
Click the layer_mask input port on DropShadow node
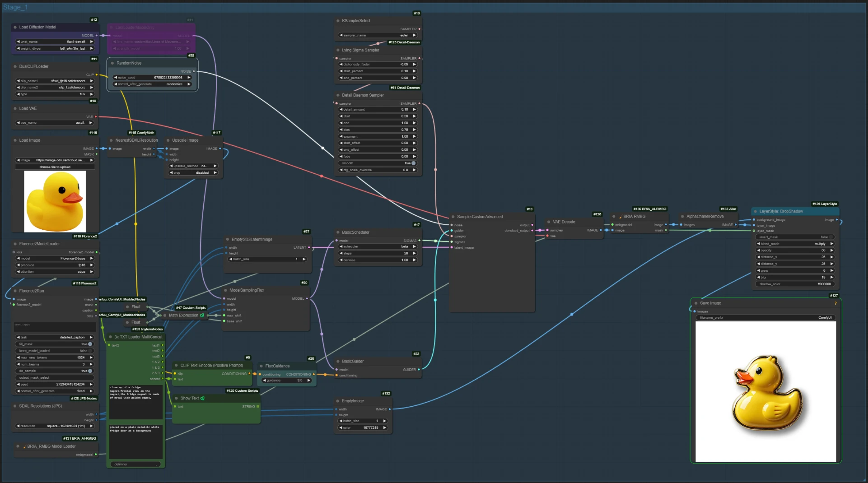click(x=754, y=231)
